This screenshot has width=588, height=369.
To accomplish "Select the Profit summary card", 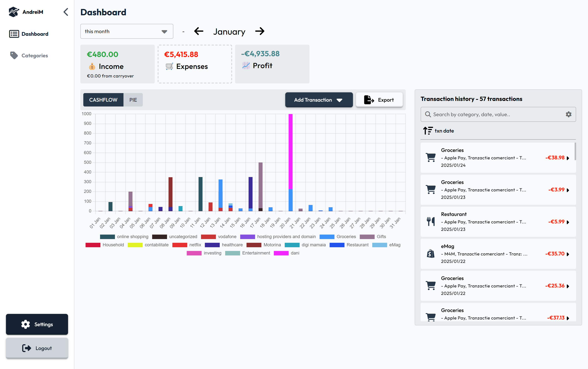I will (272, 64).
